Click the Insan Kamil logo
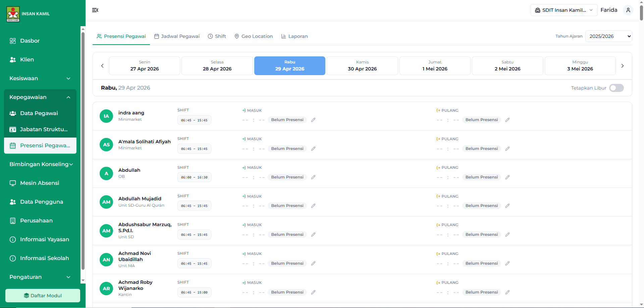The width and height of the screenshot is (644, 308). [x=13, y=14]
